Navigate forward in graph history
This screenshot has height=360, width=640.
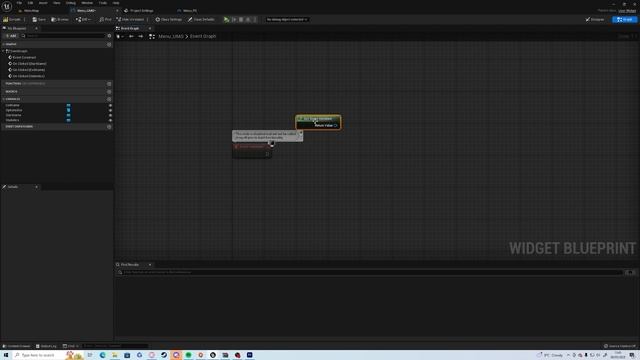pos(140,36)
